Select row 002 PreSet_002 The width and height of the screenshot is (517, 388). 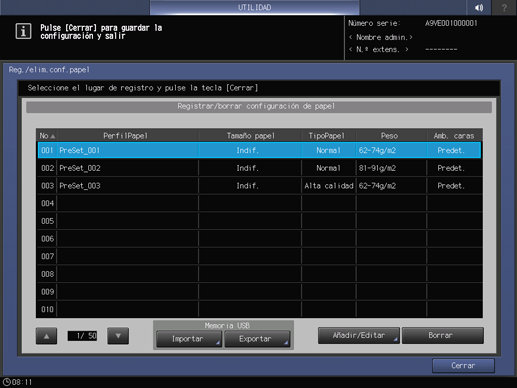pos(259,168)
